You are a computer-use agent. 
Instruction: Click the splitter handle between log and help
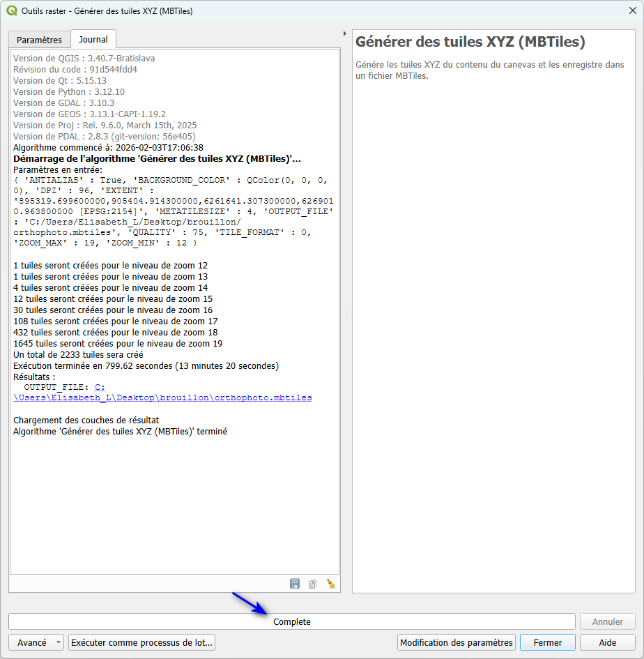346,312
